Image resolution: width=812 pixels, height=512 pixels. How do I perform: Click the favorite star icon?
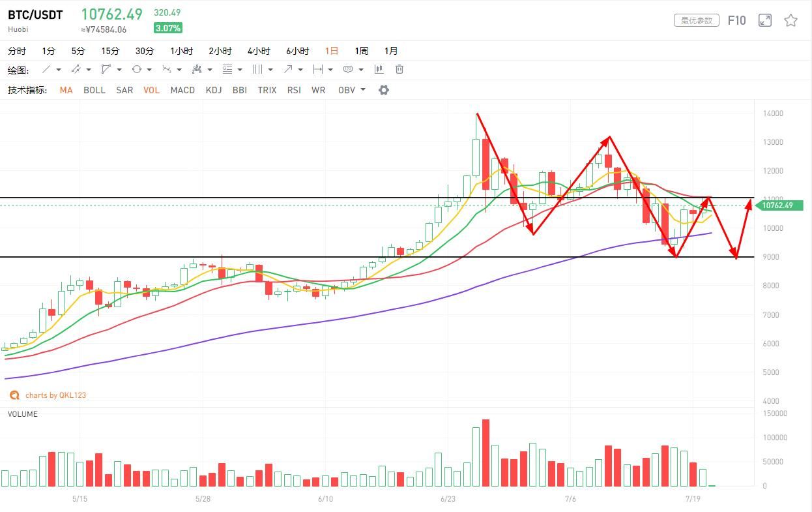point(790,20)
